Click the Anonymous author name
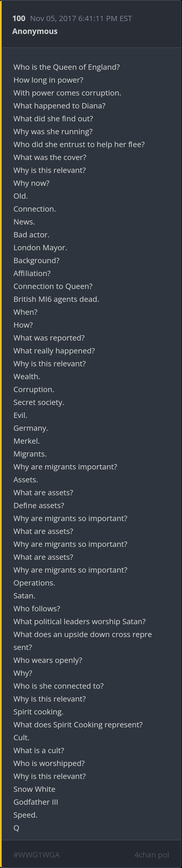 pos(35,31)
